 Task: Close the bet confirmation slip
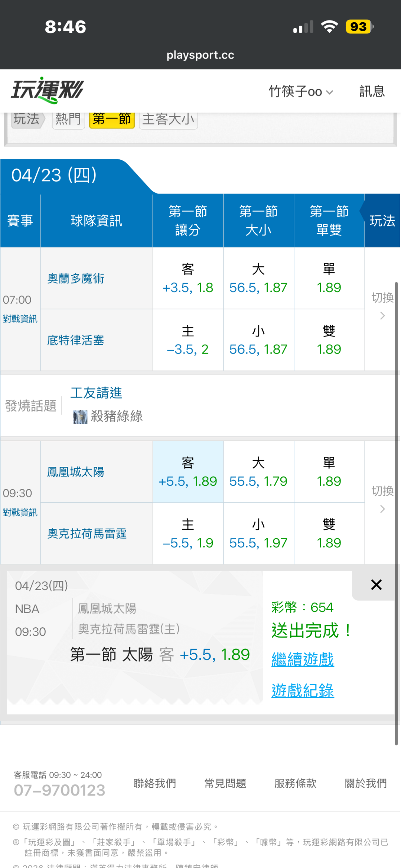376,585
